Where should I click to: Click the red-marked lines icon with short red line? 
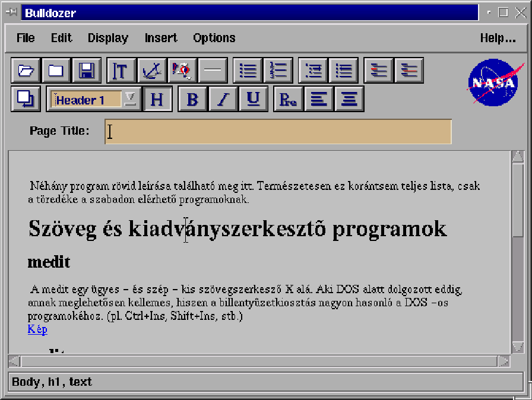click(x=379, y=71)
